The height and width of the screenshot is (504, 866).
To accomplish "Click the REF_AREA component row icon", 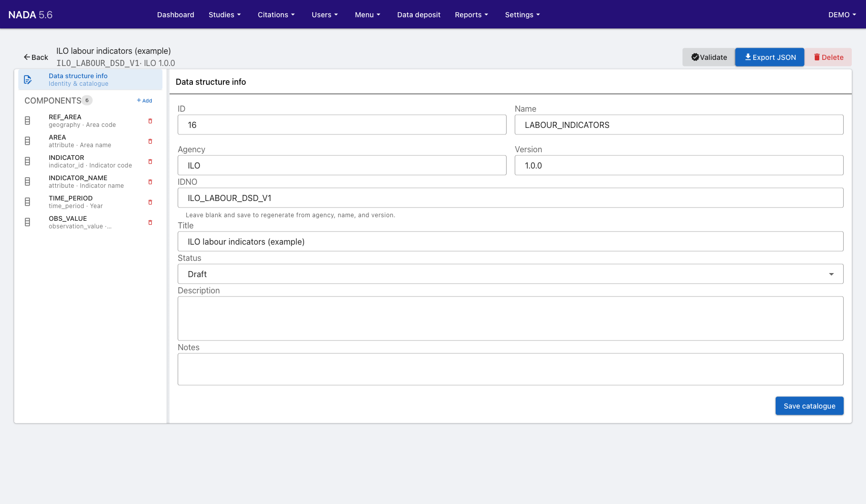I will (27, 121).
